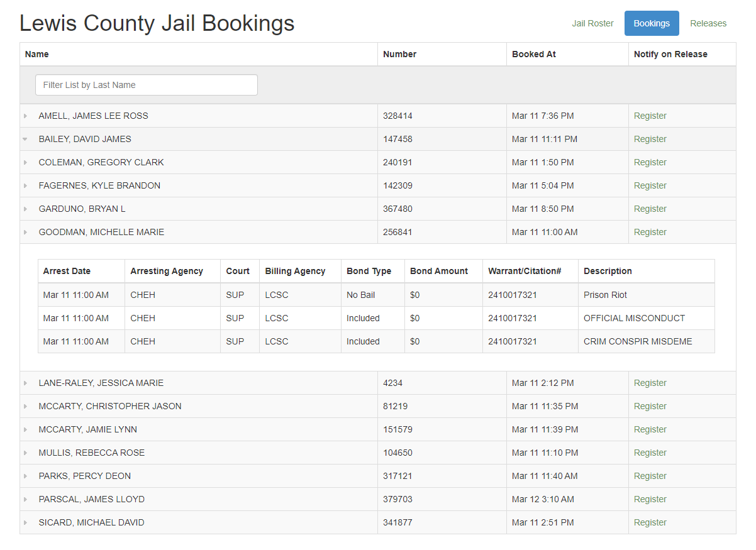Select the Bookings tab
The width and height of the screenshot is (756, 550).
tap(651, 23)
